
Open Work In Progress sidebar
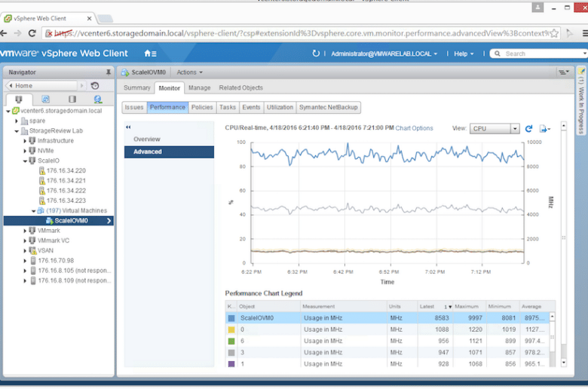[x=581, y=101]
